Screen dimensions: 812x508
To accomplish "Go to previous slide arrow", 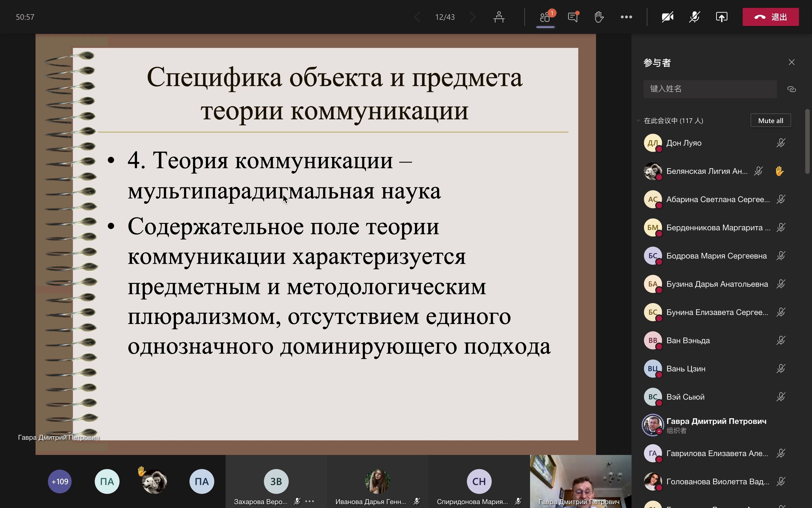I will 417,17.
